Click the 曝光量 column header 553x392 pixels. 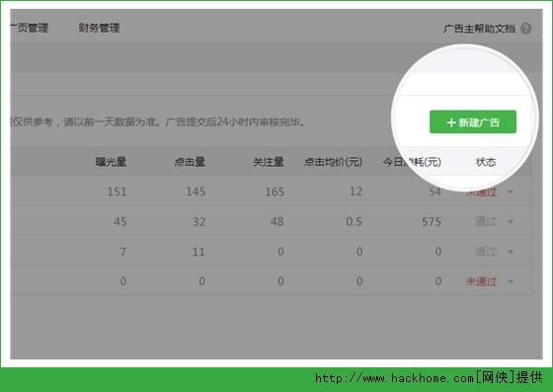coord(111,162)
